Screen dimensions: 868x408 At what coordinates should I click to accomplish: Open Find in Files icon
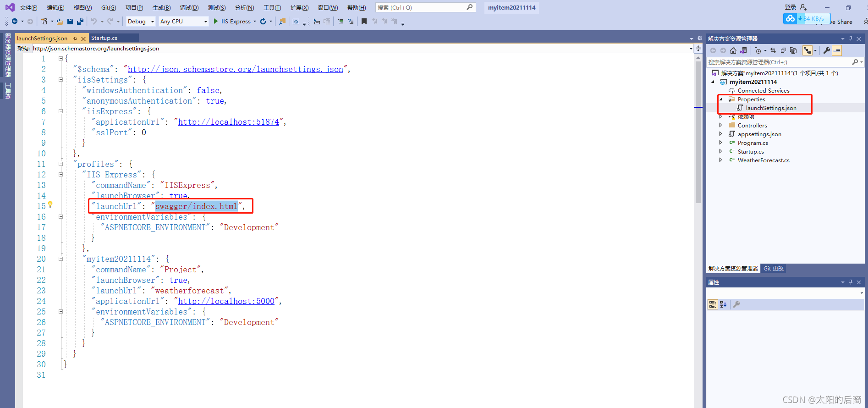coord(282,21)
